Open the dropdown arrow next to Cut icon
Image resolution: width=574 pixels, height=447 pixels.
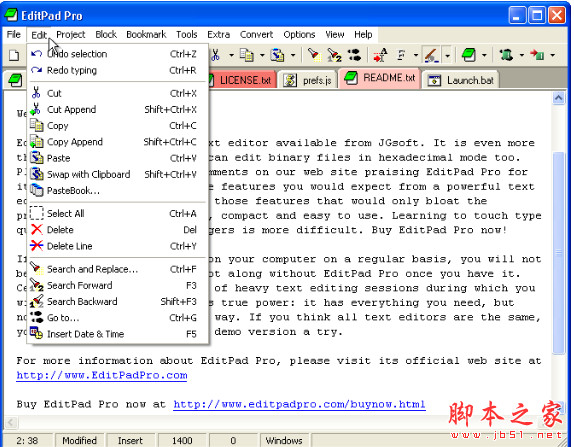pyautogui.click(x=231, y=56)
